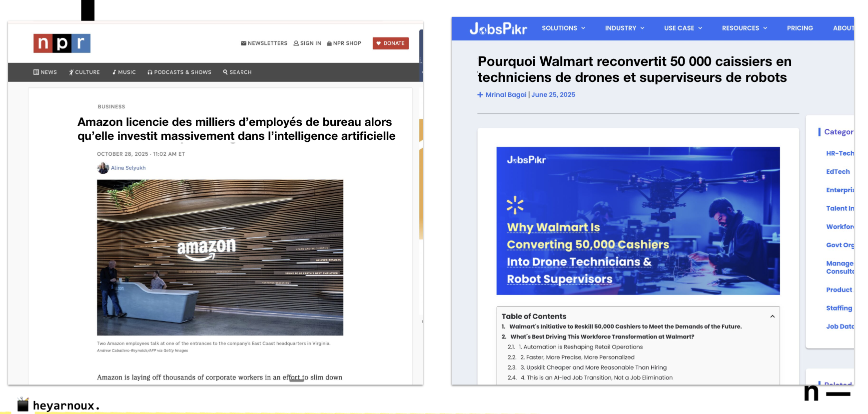Open the Music menu on NPR

point(124,72)
